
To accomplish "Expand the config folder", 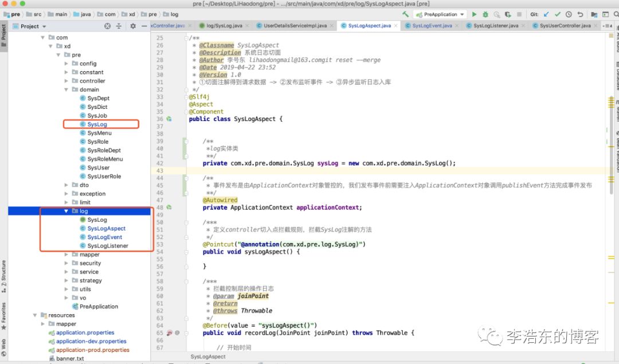I will click(66, 64).
